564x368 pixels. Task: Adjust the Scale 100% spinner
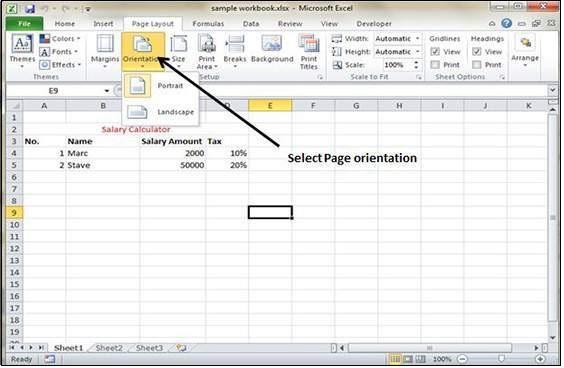point(416,65)
